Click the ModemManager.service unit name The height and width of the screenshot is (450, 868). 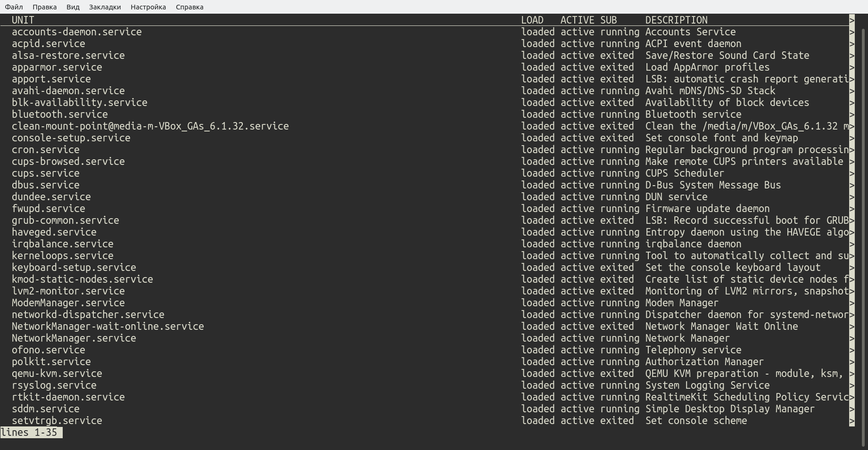point(68,303)
